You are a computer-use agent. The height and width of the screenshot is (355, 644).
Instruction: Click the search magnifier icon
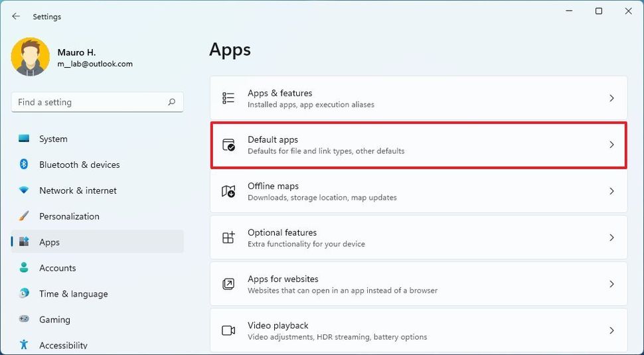[172, 102]
